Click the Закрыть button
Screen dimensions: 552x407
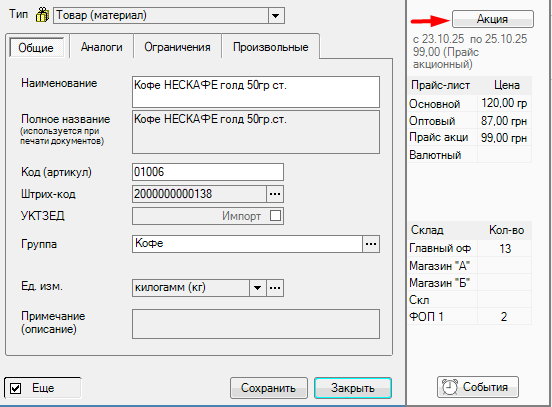tap(353, 388)
